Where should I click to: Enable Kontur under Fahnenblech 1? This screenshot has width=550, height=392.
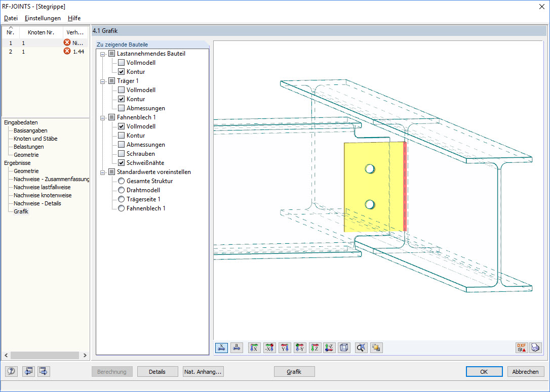pos(122,136)
